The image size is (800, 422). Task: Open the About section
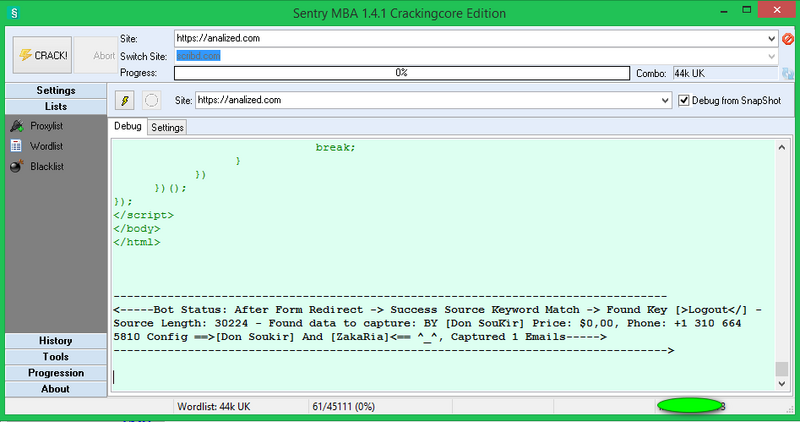click(56, 389)
